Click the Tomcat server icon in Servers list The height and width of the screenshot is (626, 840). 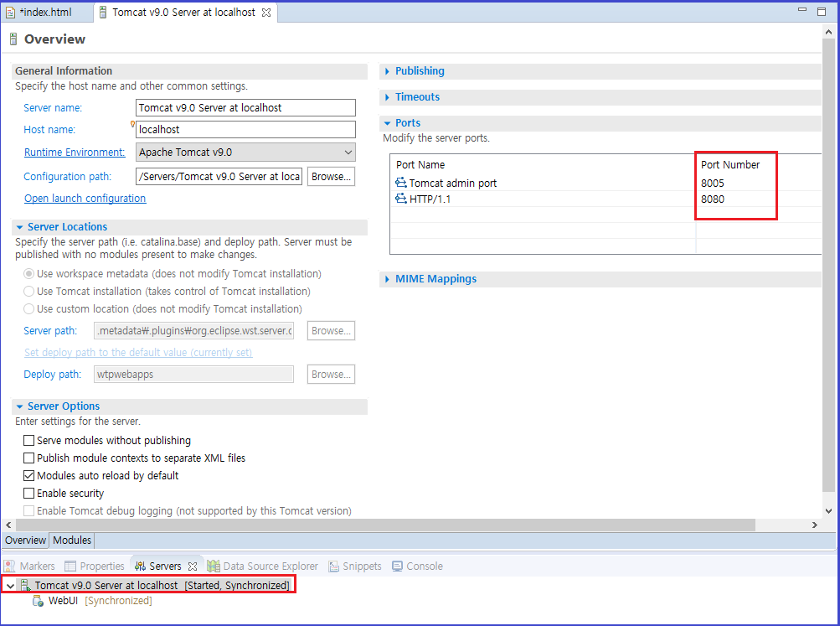point(25,585)
